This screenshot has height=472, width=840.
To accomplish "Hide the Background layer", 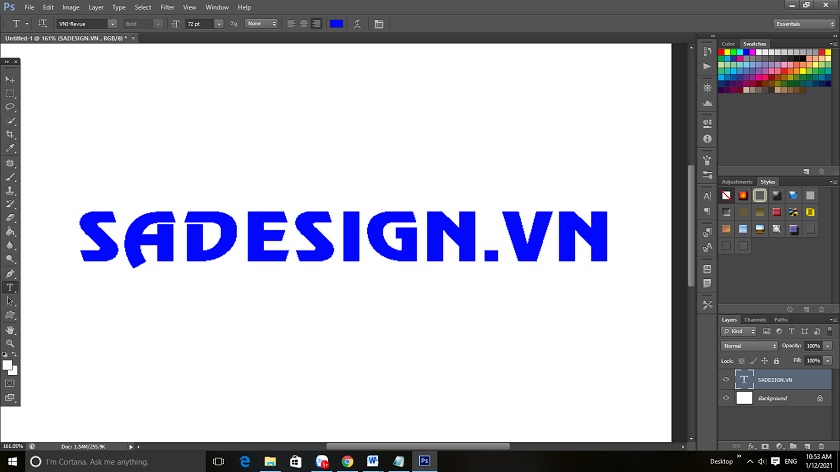I will point(726,398).
